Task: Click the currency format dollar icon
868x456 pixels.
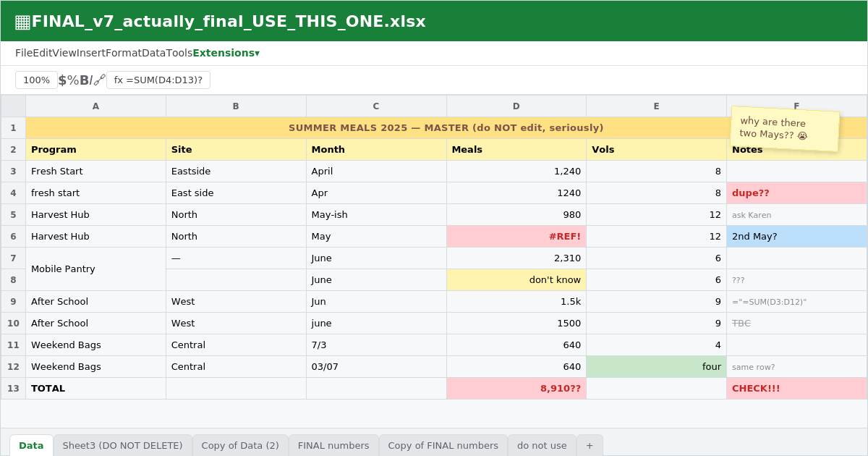Action: point(62,80)
